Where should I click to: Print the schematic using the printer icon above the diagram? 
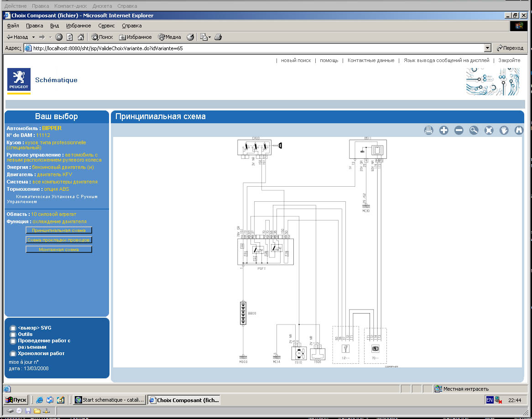428,131
